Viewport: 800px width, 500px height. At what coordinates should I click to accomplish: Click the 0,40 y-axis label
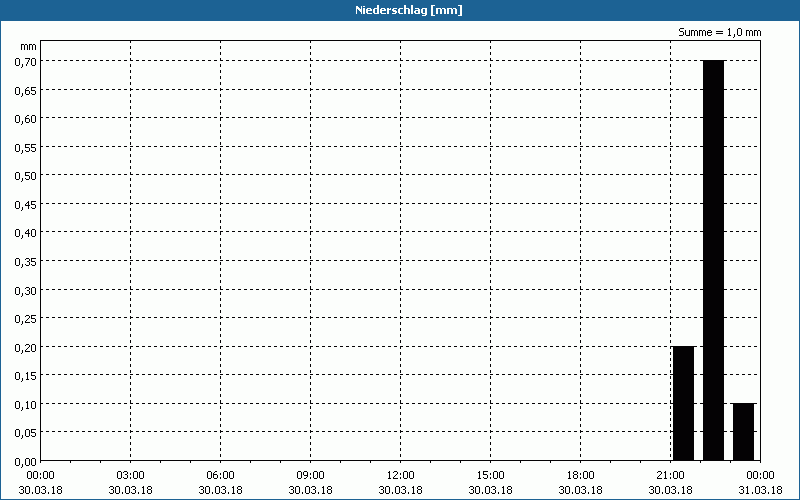click(25, 233)
